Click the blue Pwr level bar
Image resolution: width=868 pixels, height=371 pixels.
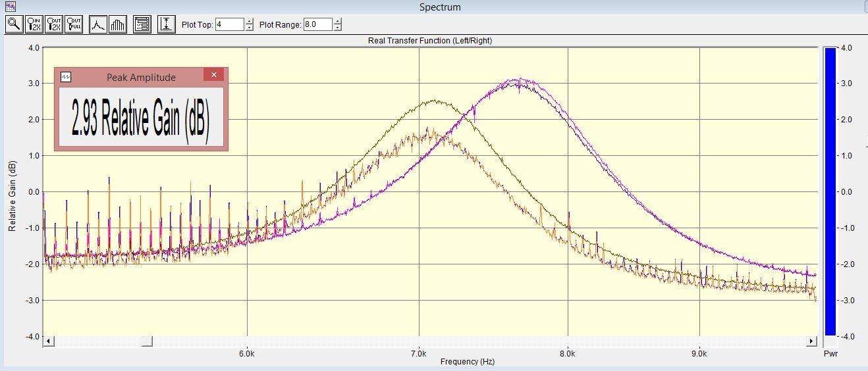pyautogui.click(x=830, y=191)
